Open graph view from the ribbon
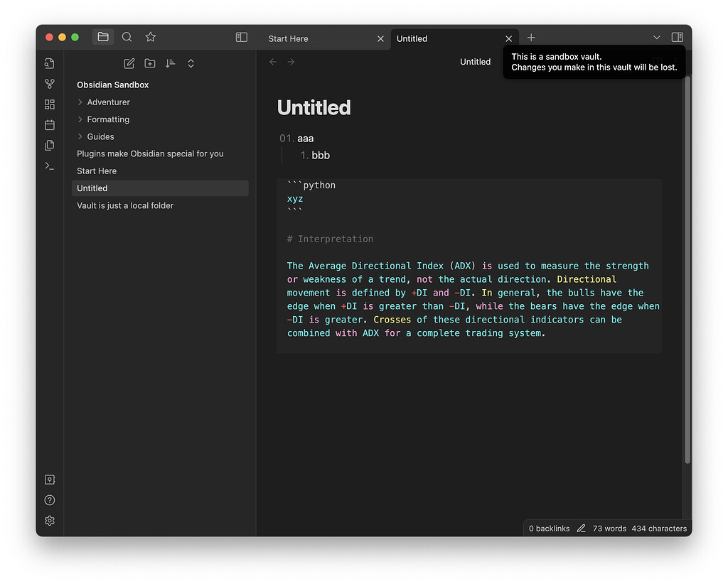The image size is (728, 584). pyautogui.click(x=50, y=84)
